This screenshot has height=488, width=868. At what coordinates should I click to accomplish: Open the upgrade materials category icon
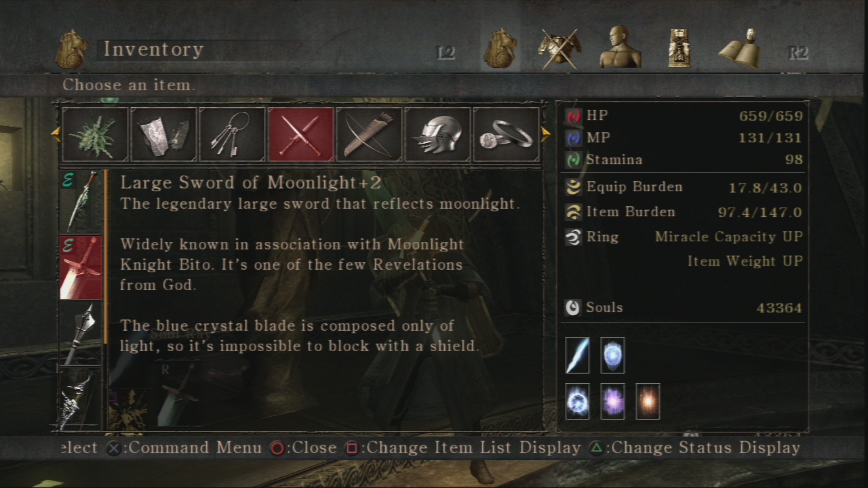point(163,134)
